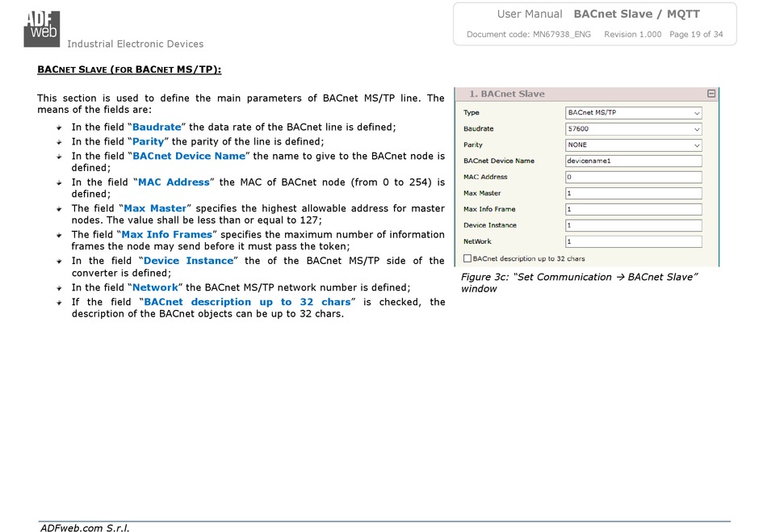Image resolution: width=767 pixels, height=532 pixels.
Task: Click the 'NetWork' label in panel
Action: tap(477, 241)
